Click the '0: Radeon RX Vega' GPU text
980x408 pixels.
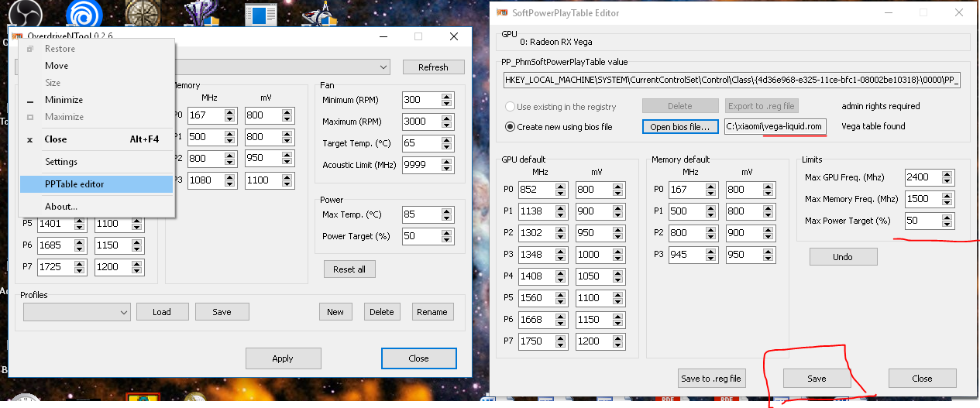tap(555, 42)
